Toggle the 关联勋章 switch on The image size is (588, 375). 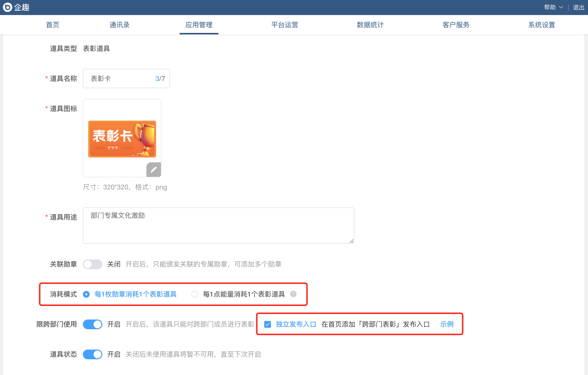(x=92, y=264)
